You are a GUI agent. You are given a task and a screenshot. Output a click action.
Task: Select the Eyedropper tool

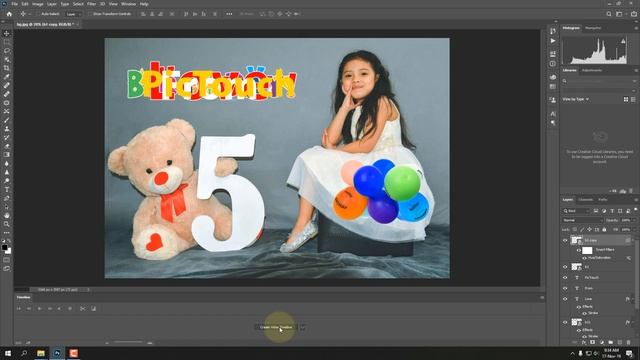pos(7,77)
